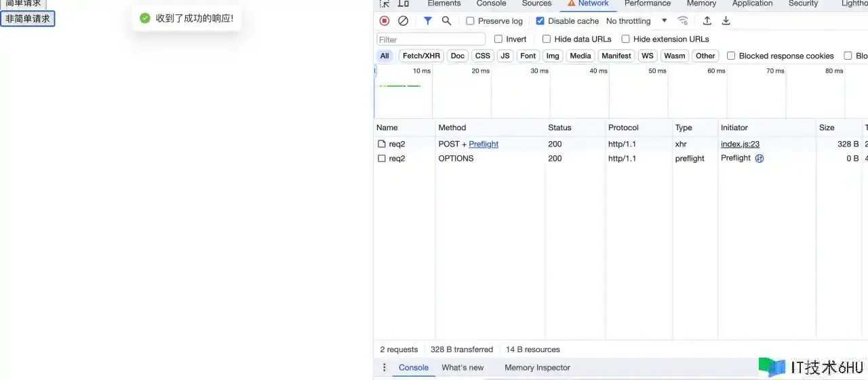The height and width of the screenshot is (380, 868).
Task: Open the inspect element picker
Action: (384, 3)
